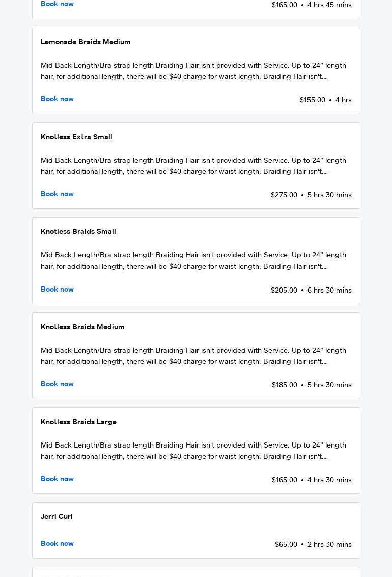Book now for Lemonade Braids Medium
This screenshot has height=577, width=392.
tap(57, 99)
